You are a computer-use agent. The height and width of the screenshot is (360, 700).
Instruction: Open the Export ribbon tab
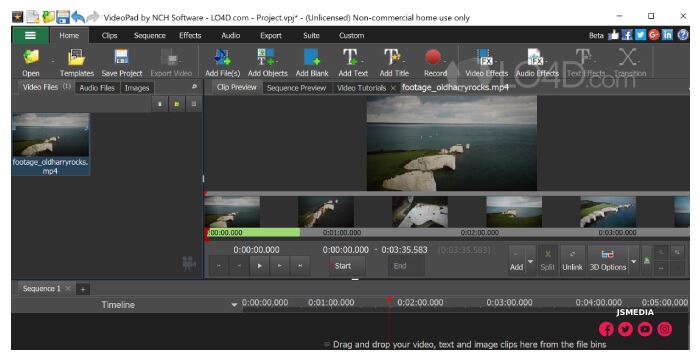coord(271,35)
